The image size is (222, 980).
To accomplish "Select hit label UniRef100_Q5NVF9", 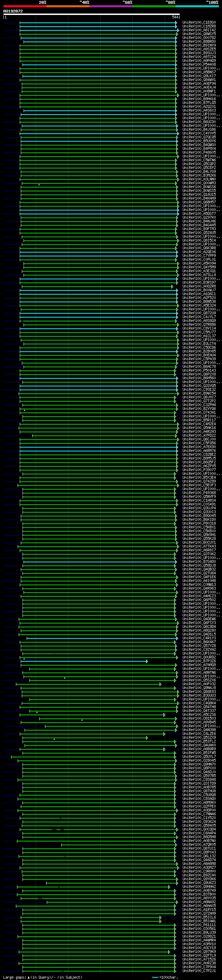I will pyautogui.click(x=199, y=496).
